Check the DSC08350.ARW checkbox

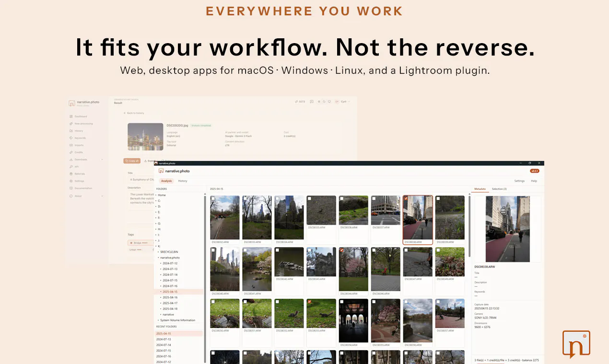213,302
